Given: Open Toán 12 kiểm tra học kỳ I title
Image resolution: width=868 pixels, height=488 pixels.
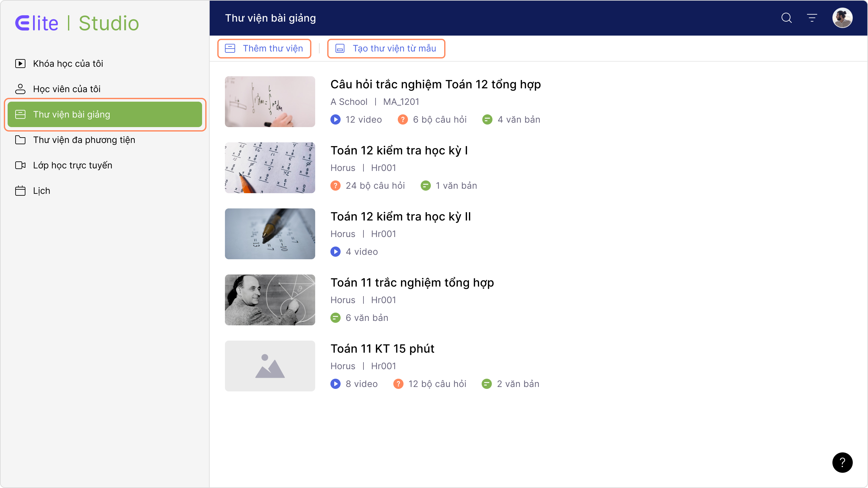Looking at the screenshot, I should tap(399, 150).
